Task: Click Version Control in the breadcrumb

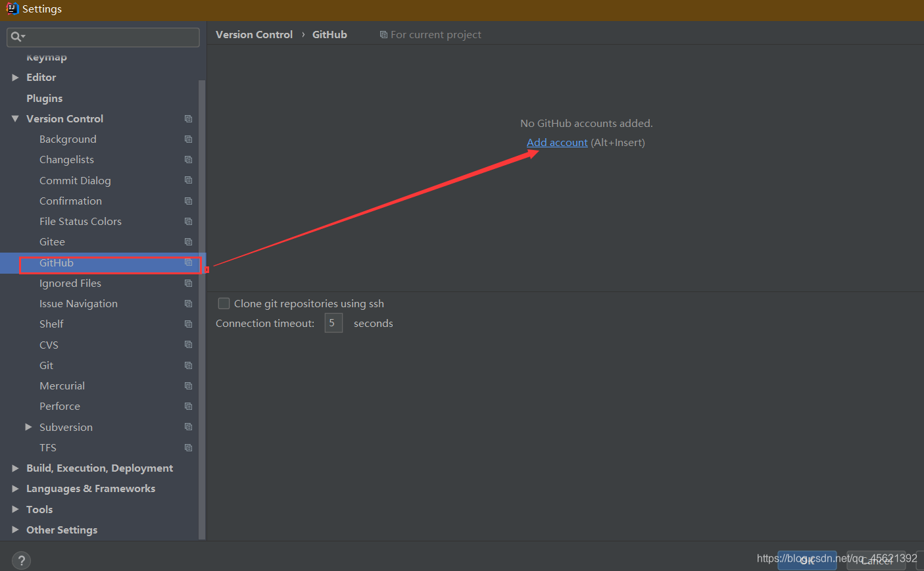Action: coord(254,35)
